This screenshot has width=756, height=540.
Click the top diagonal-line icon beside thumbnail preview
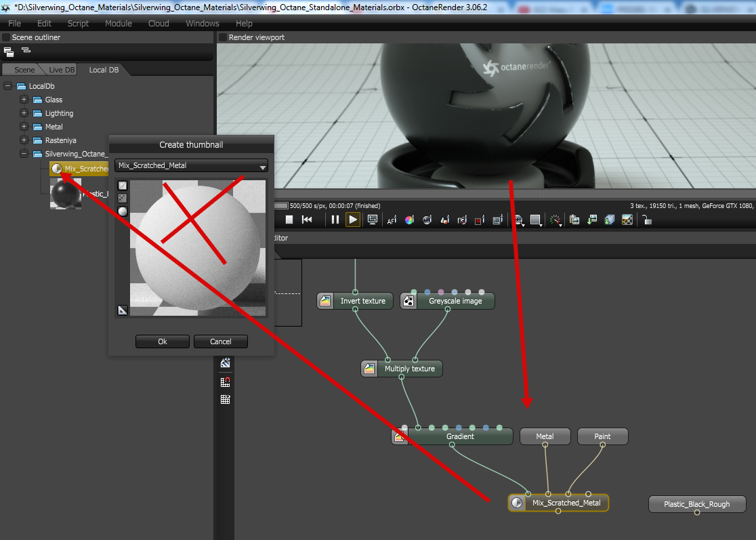tap(123, 186)
